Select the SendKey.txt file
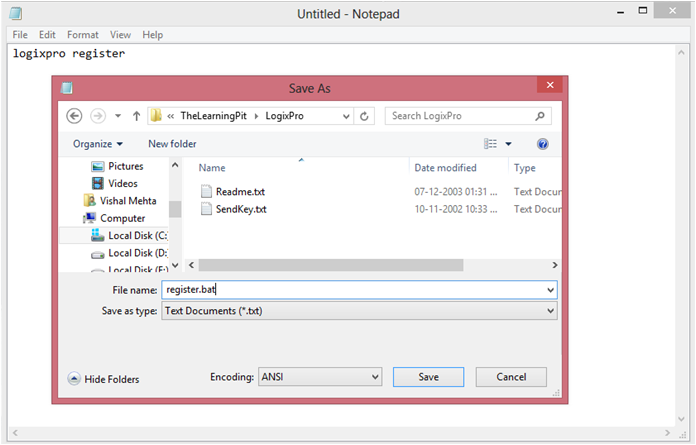Screen dimensions: 696x445 click(241, 209)
